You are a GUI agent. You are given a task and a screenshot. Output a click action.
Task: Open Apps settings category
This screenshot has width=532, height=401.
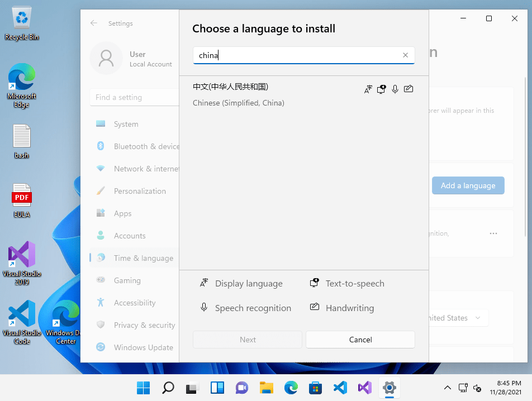click(134, 213)
